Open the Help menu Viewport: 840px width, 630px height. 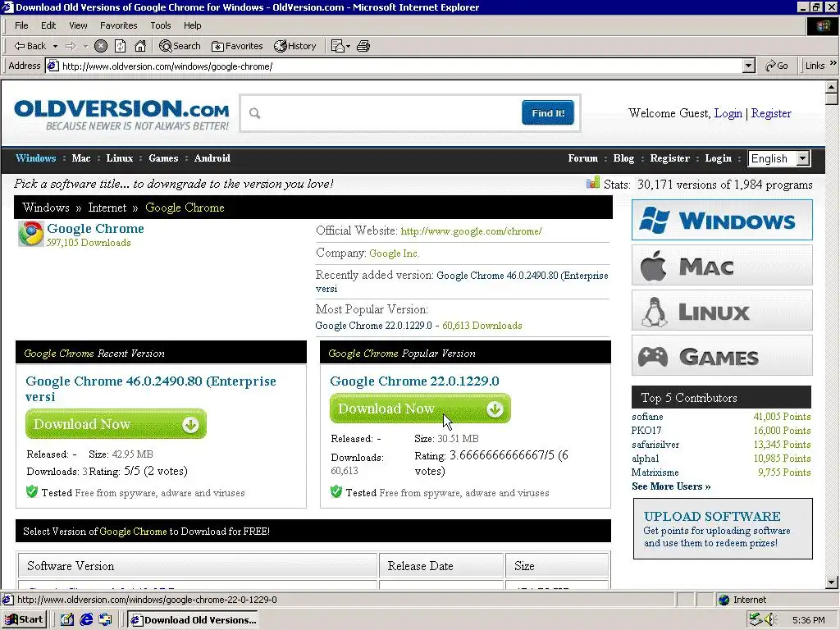192,25
